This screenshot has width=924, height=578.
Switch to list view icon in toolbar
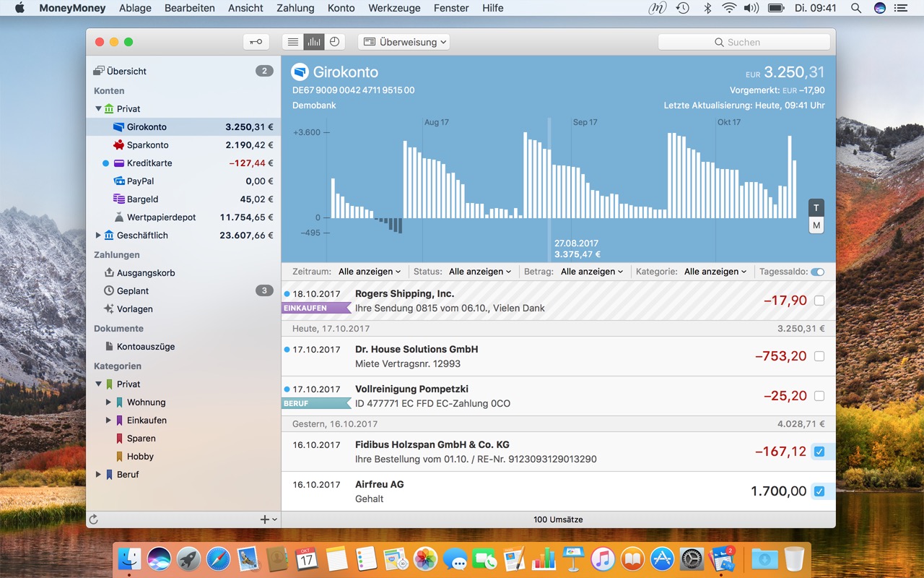[x=293, y=42]
